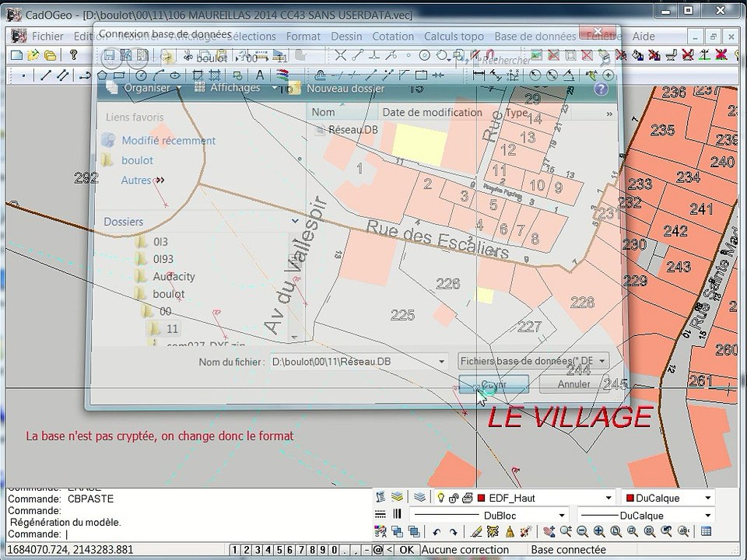Click the undo arrow icon
The height and width of the screenshot is (560, 747).
pyautogui.click(x=437, y=532)
